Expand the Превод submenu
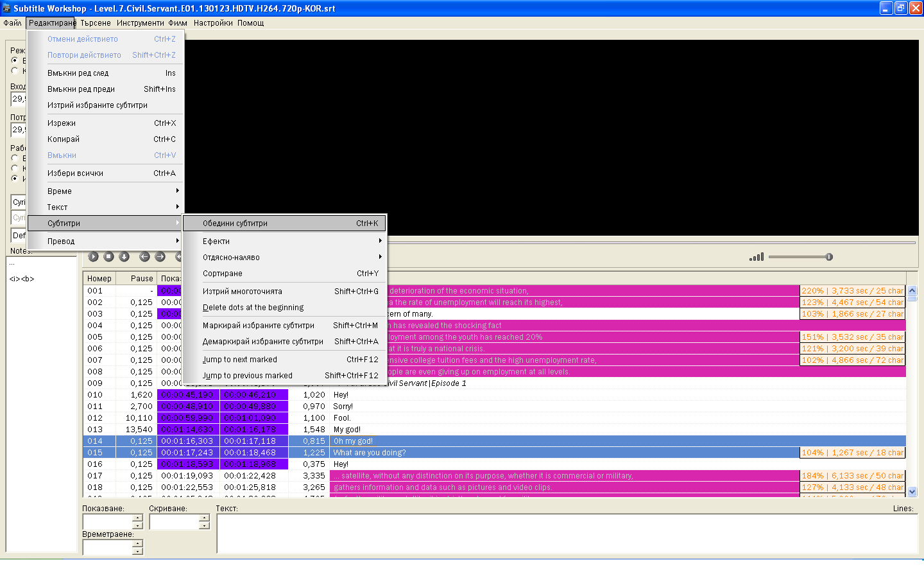This screenshot has width=924, height=578. tap(106, 241)
